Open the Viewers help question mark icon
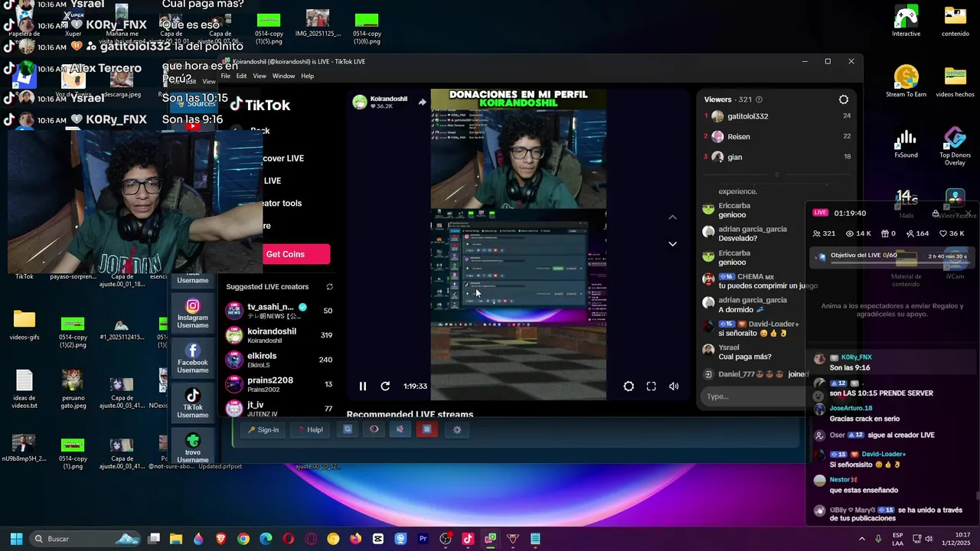 click(759, 99)
